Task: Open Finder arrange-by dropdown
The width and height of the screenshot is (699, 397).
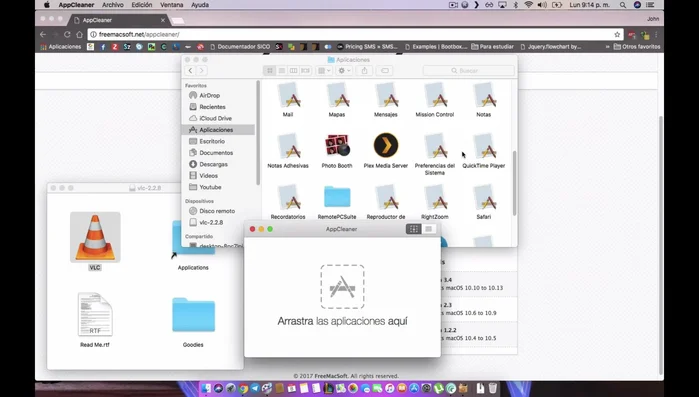Action: coord(324,70)
